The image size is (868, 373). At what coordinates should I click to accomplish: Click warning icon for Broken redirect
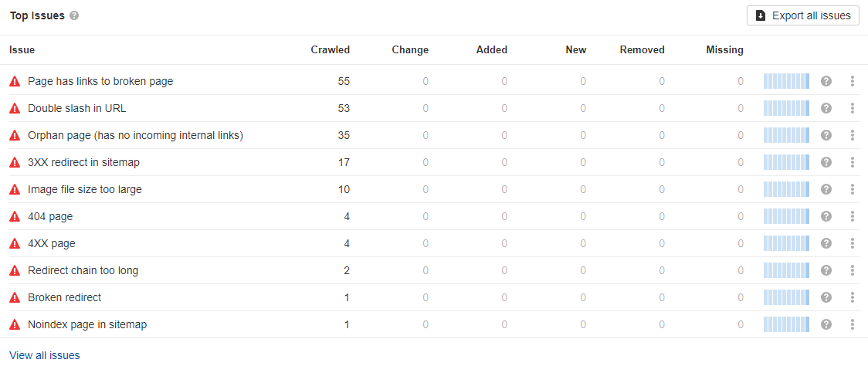coord(15,297)
